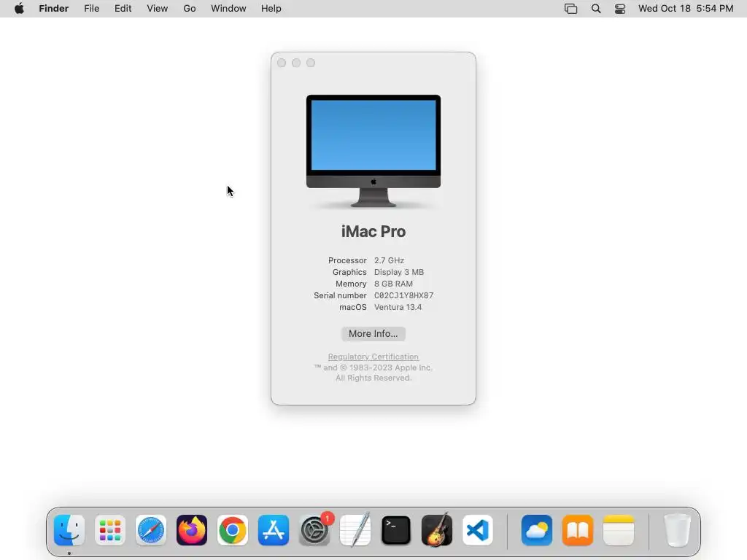Open the Help menu
The image size is (747, 560).
point(271,9)
